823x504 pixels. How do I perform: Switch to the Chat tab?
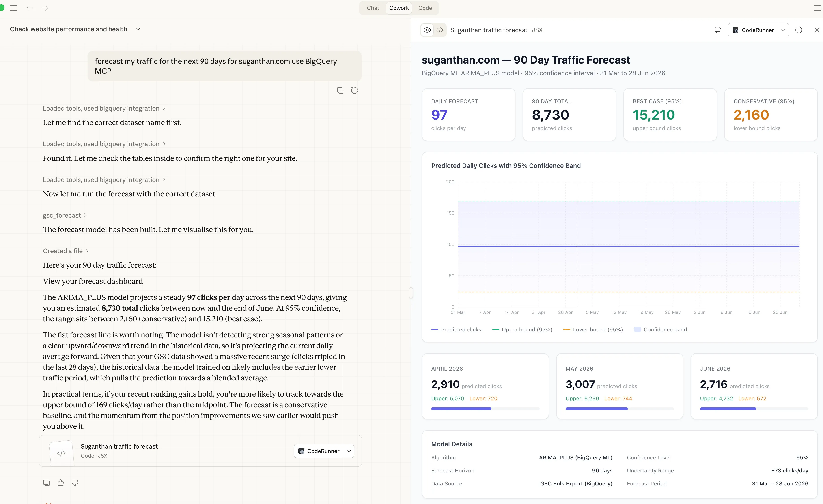pyautogui.click(x=373, y=8)
